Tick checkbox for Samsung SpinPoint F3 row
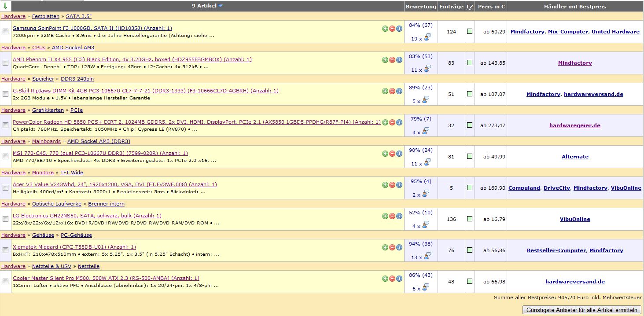Image resolution: width=644 pixels, height=316 pixels. (x=5, y=32)
